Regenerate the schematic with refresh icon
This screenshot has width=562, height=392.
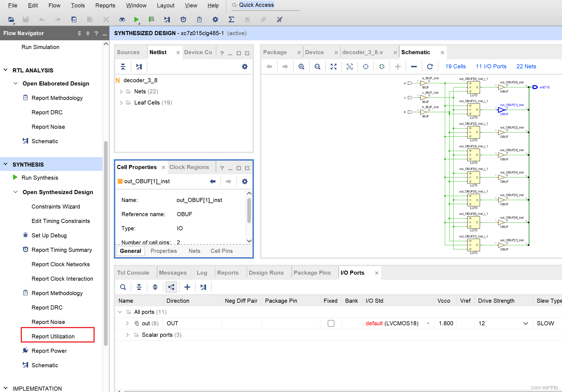430,67
